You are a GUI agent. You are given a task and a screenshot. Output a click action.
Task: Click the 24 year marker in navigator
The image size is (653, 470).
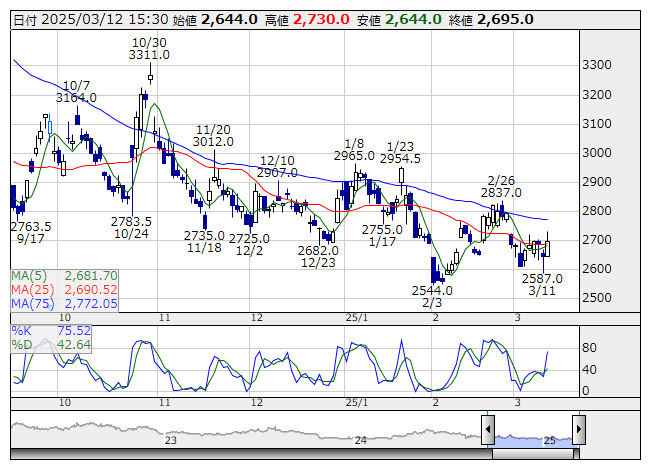[361, 440]
